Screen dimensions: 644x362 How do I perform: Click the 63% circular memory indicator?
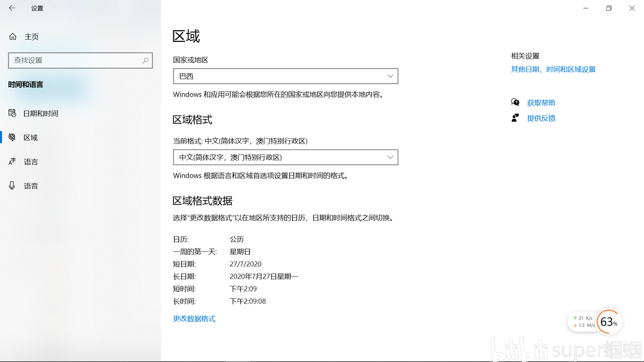(x=608, y=322)
